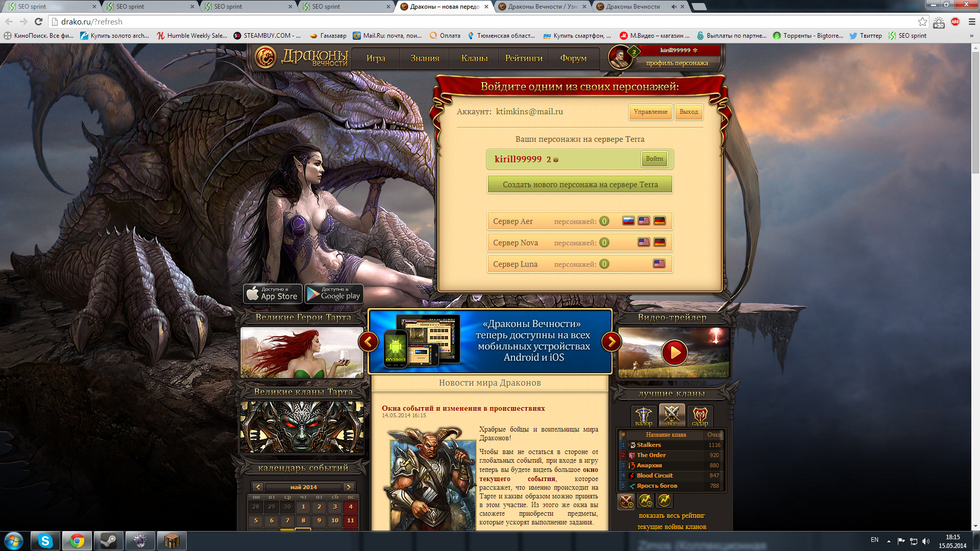Click Russian flag on Сервер Aer

pos(628,221)
